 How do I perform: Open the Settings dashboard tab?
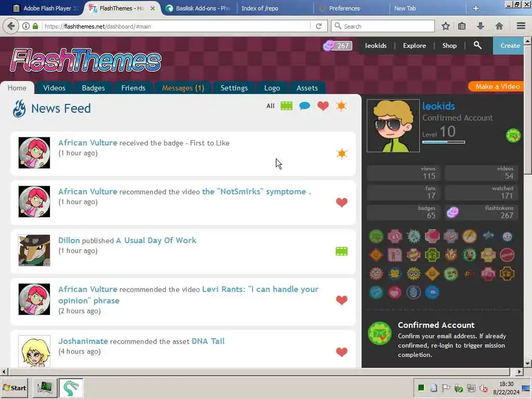234,88
